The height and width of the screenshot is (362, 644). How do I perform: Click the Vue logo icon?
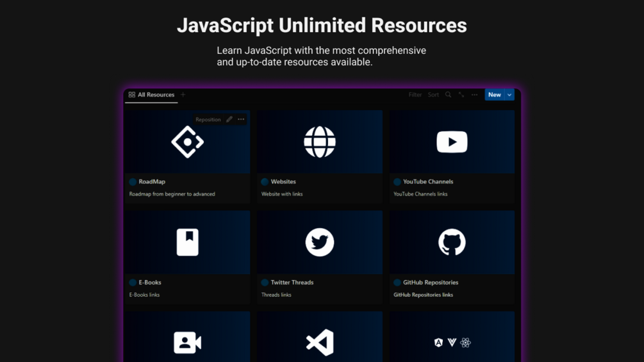(x=452, y=343)
